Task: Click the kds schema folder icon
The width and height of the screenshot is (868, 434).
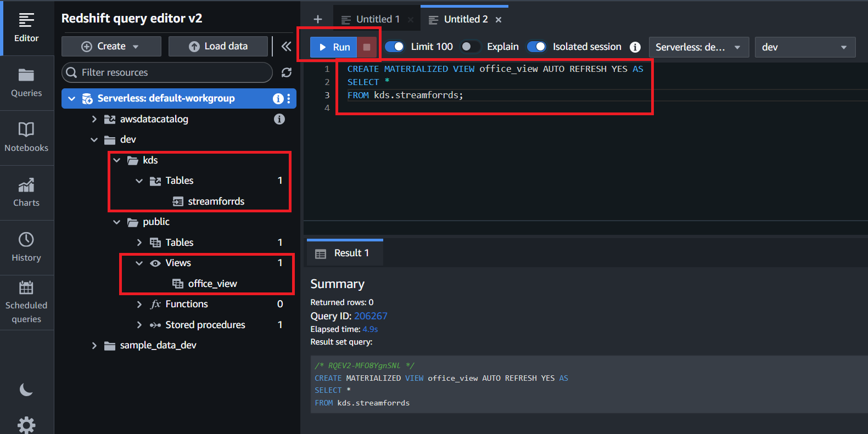Action: [x=133, y=160]
